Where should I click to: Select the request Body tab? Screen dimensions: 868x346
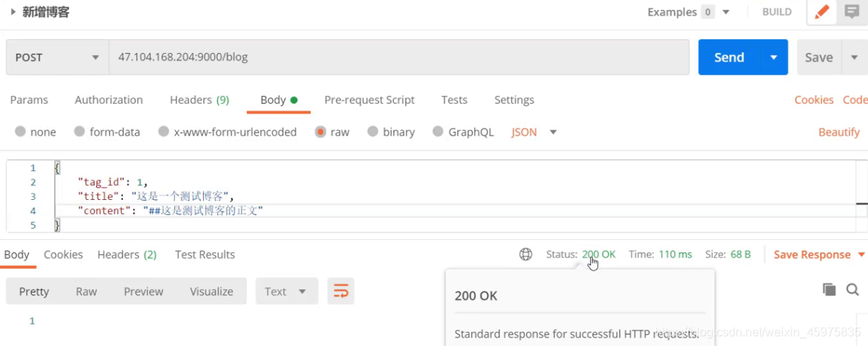pos(279,100)
